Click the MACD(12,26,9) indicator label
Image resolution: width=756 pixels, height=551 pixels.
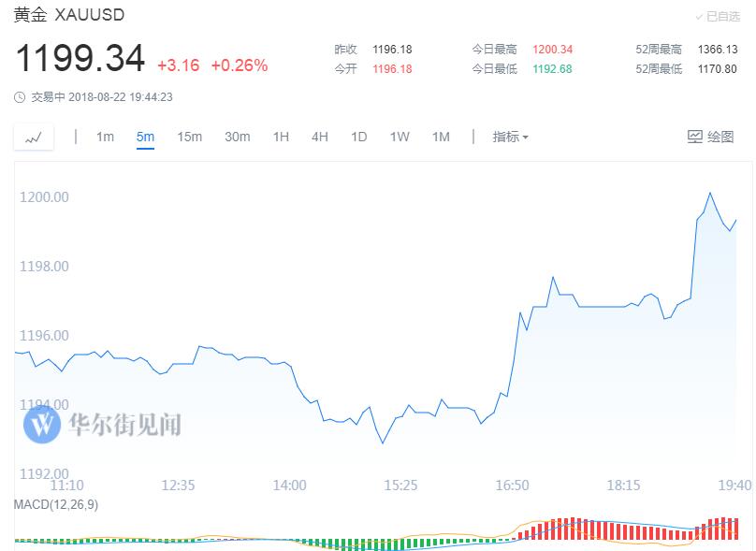[56, 505]
